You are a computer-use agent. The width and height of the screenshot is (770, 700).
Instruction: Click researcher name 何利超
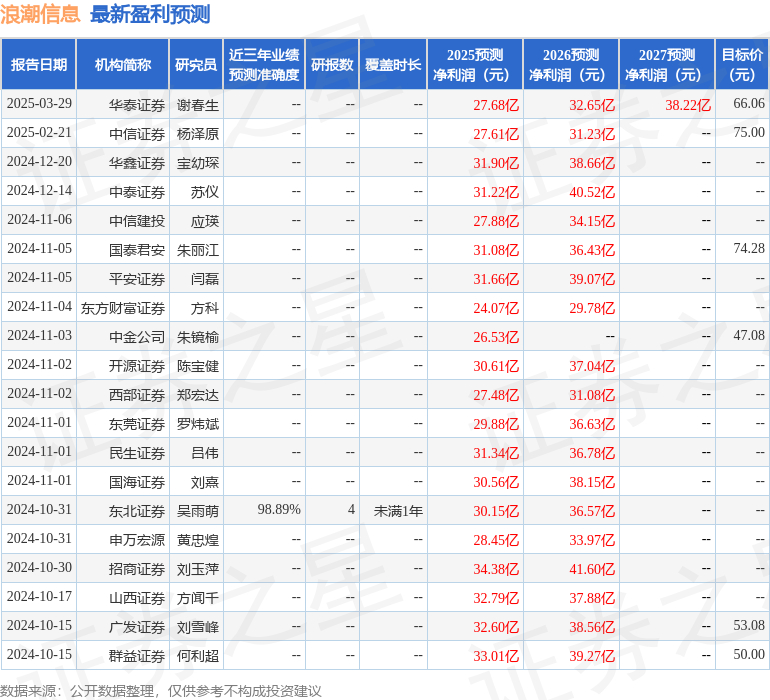[x=198, y=656]
